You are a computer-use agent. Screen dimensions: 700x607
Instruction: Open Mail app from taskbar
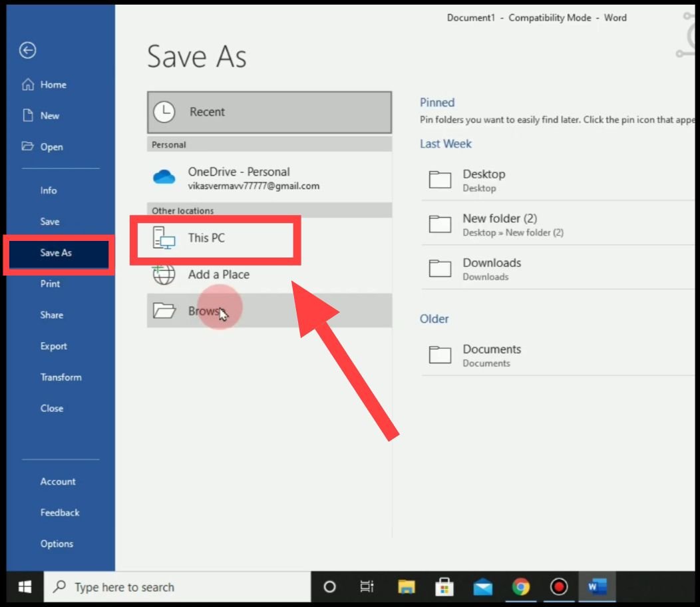pos(482,586)
